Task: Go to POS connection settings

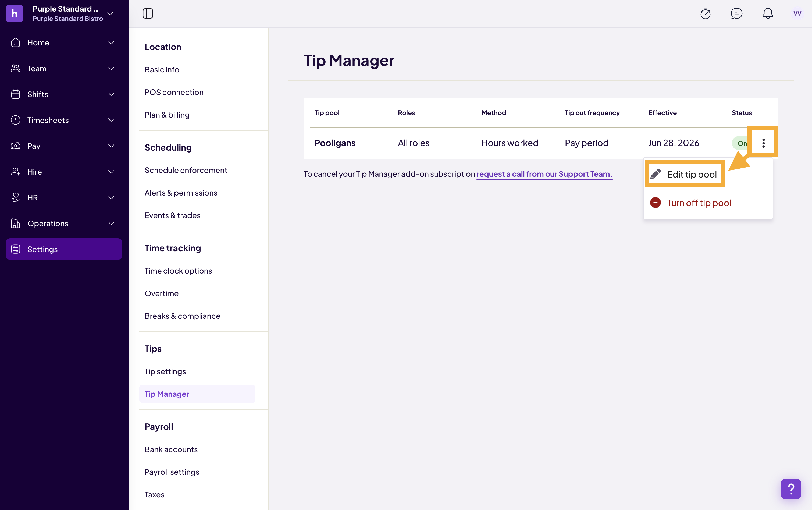Action: point(174,92)
